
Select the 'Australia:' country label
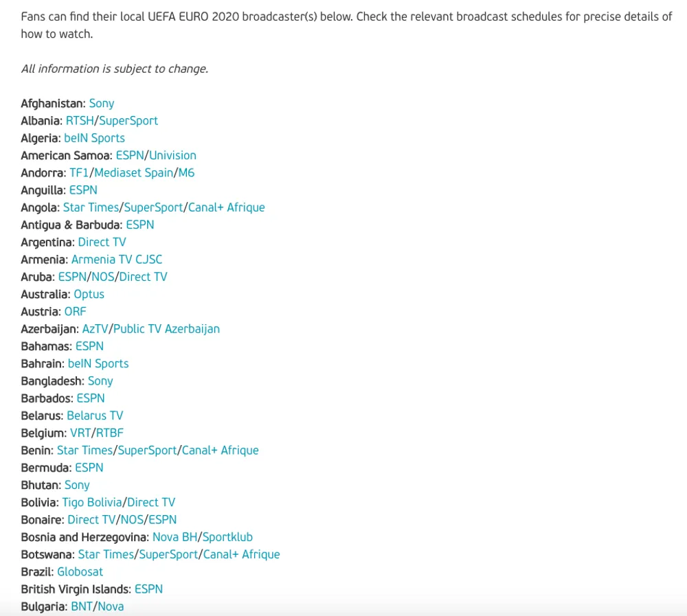(x=45, y=295)
